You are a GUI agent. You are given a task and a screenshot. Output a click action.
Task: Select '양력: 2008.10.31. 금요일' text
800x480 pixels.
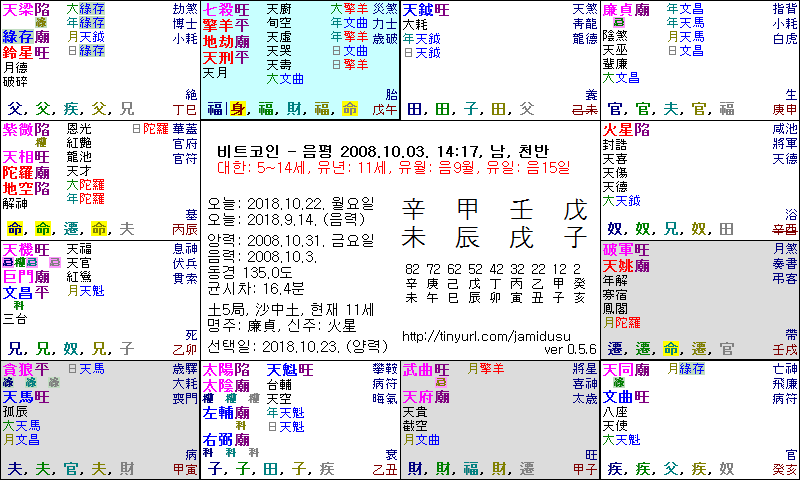290,240
